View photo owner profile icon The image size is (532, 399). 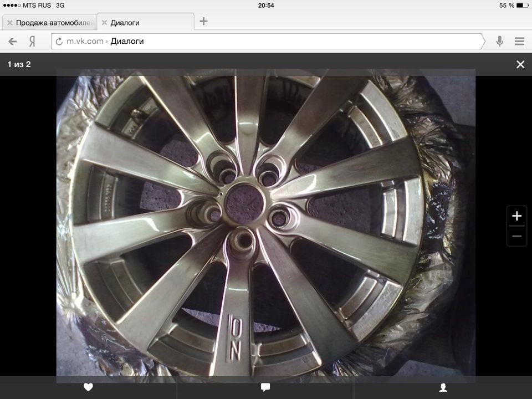pos(443,387)
